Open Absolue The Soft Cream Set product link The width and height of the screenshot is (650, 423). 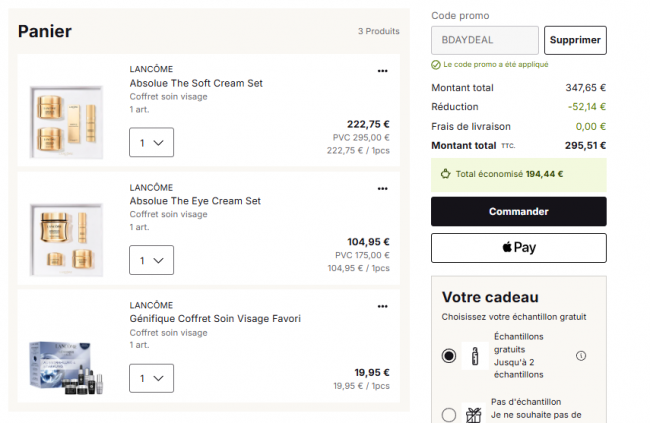coord(196,83)
